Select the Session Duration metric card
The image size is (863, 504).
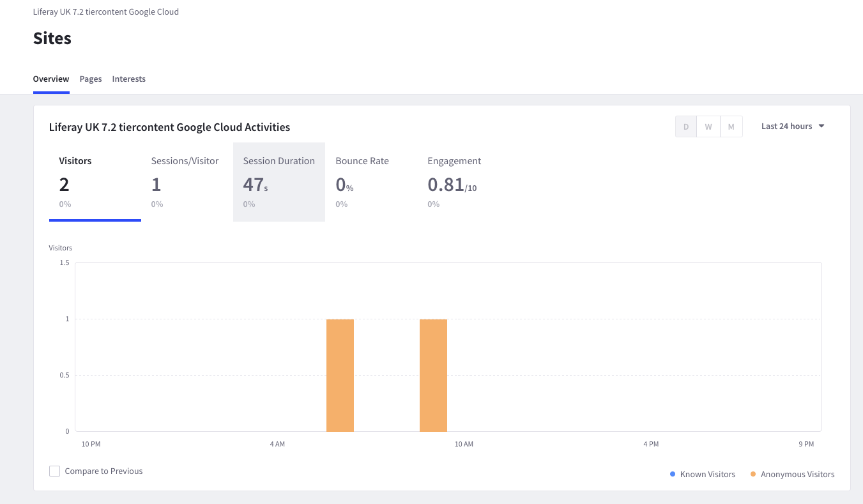279,182
